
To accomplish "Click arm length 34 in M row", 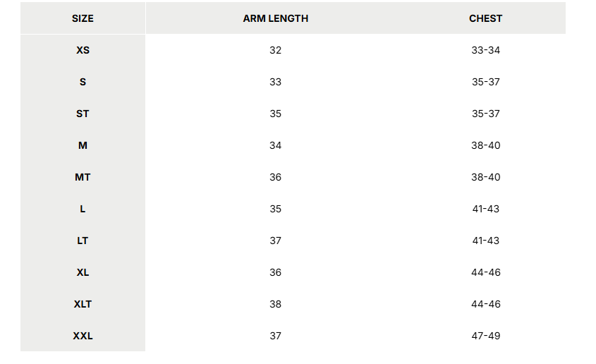I will 275,145.
